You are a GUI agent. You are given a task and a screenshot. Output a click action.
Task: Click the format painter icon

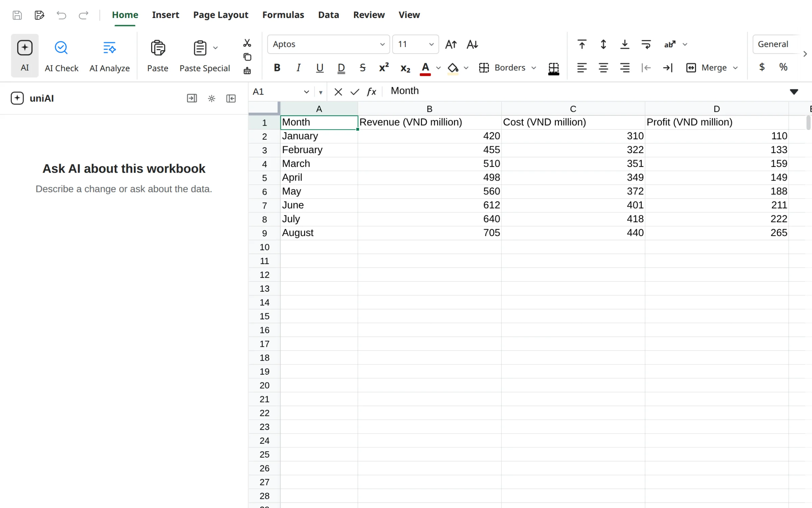click(x=247, y=71)
